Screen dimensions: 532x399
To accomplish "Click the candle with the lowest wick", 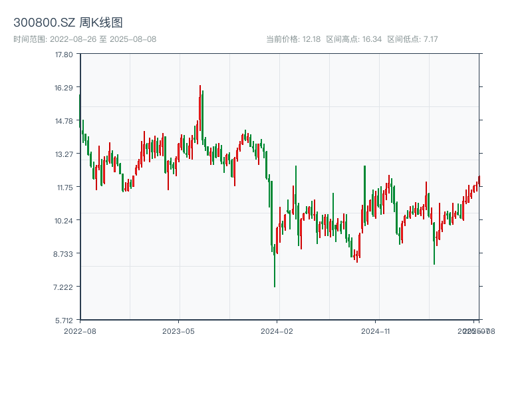I will click(275, 266).
